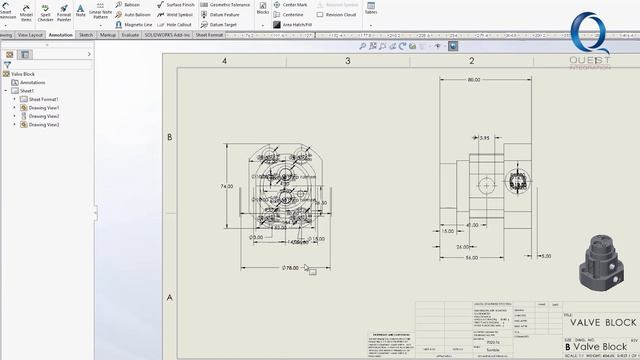This screenshot has height=360, width=640.
Task: Open the SOLIDWORKS Add-Ins tab
Action: tap(167, 35)
